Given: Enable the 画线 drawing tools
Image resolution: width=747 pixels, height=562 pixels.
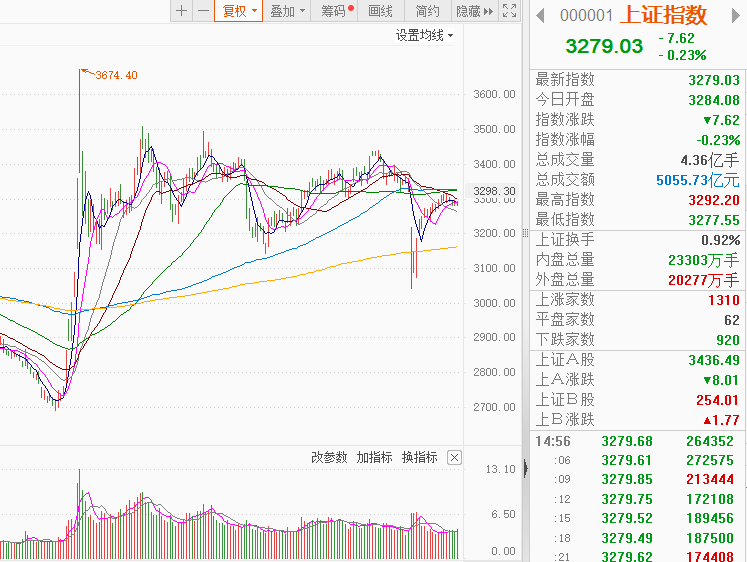Looking at the screenshot, I should pyautogui.click(x=381, y=11).
